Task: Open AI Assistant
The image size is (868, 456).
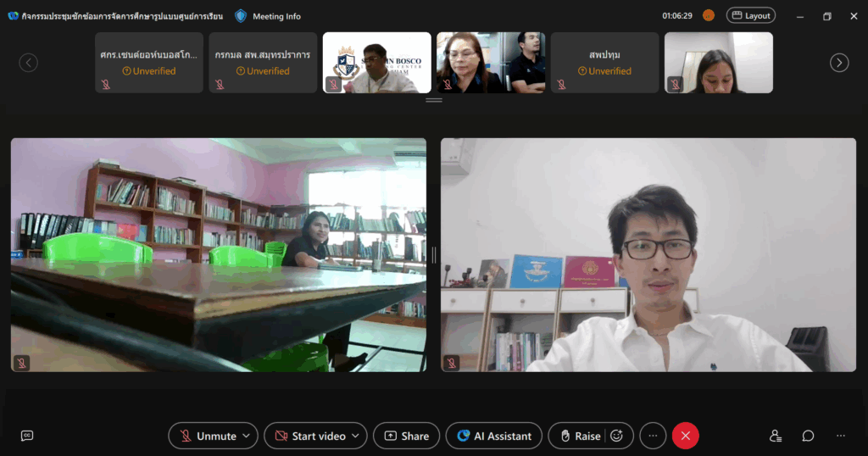Action: 494,436
